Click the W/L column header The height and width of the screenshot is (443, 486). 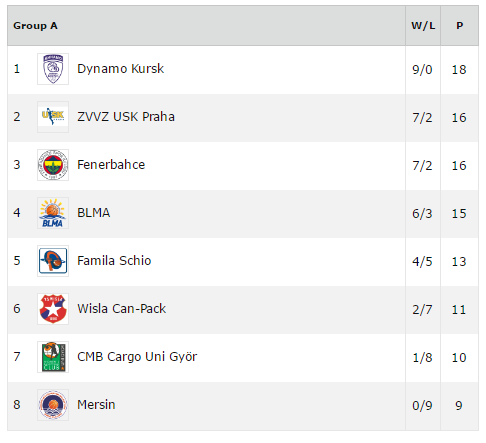tap(423, 26)
